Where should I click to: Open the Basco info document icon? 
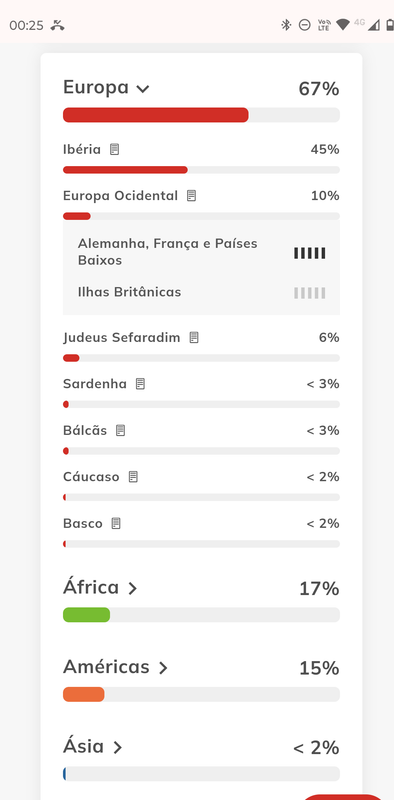point(116,523)
